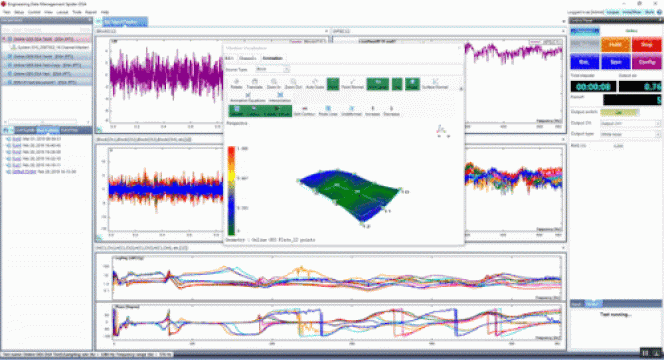Click the Increase amplitude icon

(372, 111)
